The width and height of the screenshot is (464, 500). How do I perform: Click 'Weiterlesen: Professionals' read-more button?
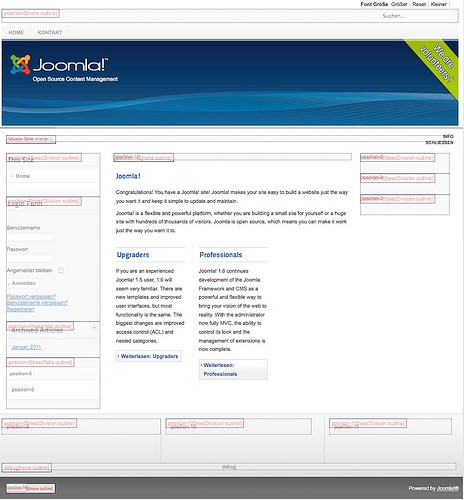[233, 369]
